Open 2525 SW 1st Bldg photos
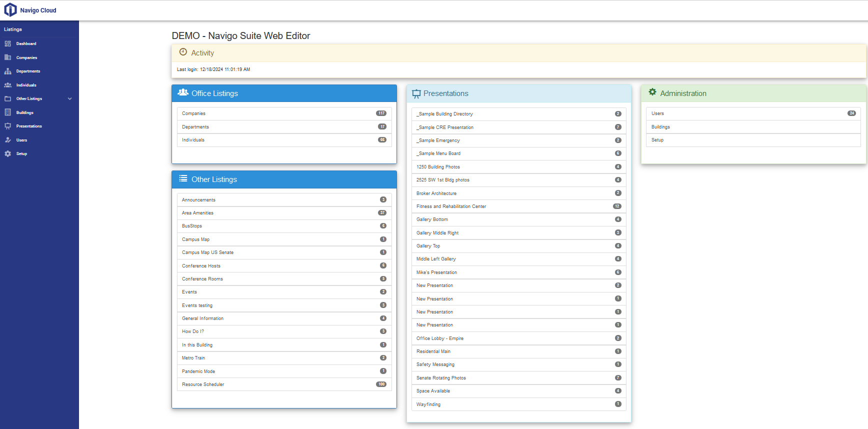868x429 pixels. (x=519, y=180)
